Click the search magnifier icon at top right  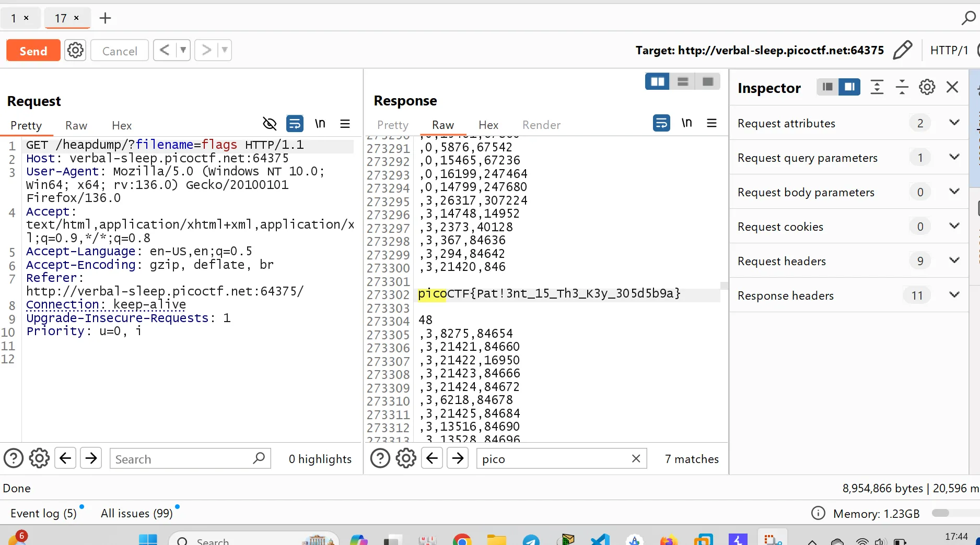(968, 18)
